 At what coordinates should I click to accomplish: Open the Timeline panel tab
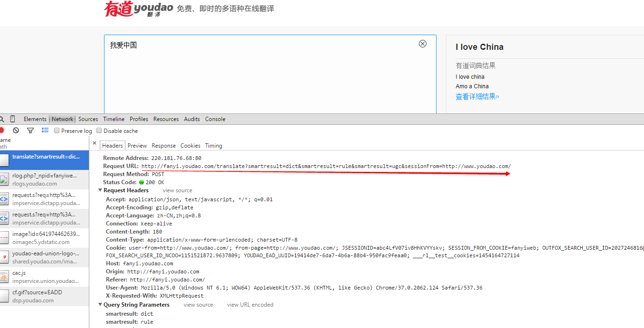tap(114, 119)
